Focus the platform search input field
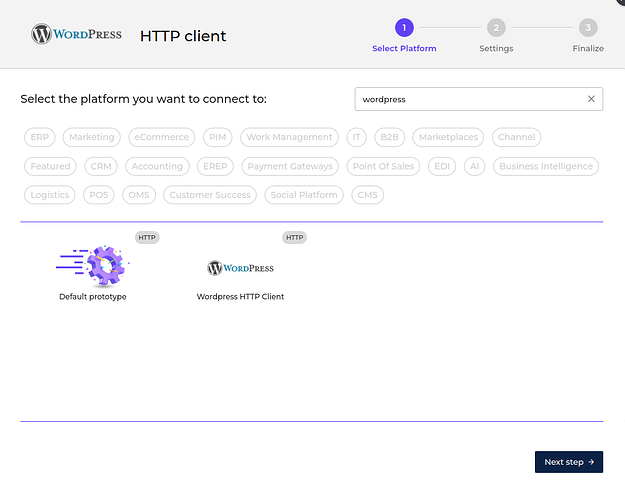 point(479,99)
